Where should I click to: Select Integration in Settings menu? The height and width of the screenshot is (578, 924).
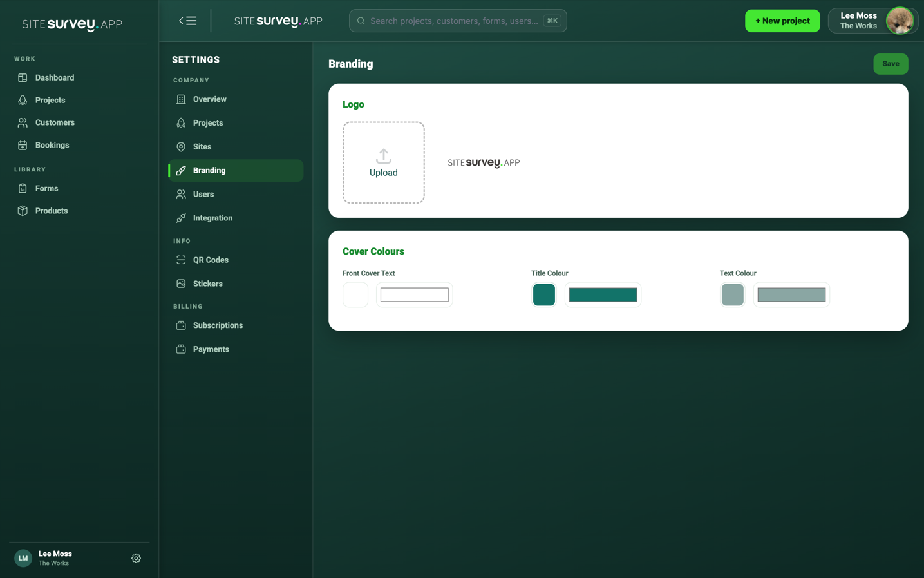(236, 218)
